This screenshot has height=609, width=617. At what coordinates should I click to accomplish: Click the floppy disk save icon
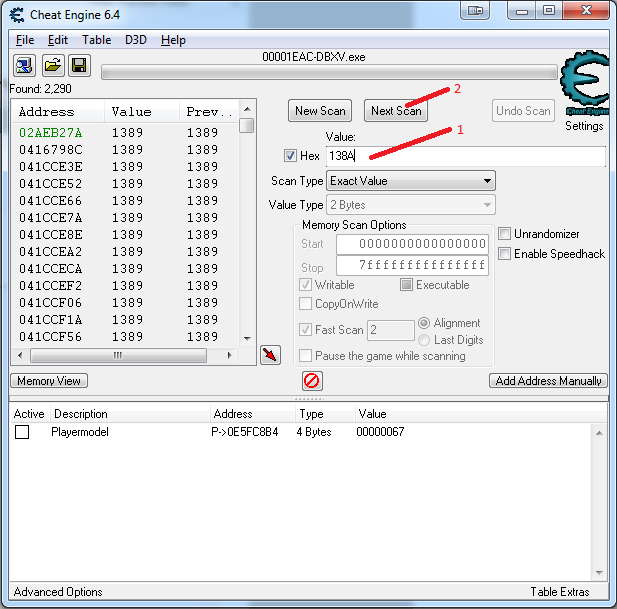(79, 65)
